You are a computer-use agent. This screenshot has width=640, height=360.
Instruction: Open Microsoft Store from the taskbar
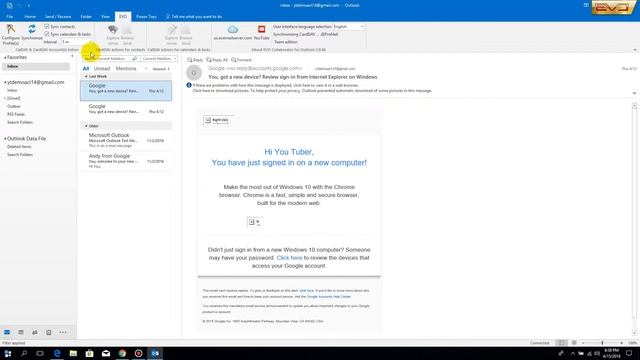89,353
